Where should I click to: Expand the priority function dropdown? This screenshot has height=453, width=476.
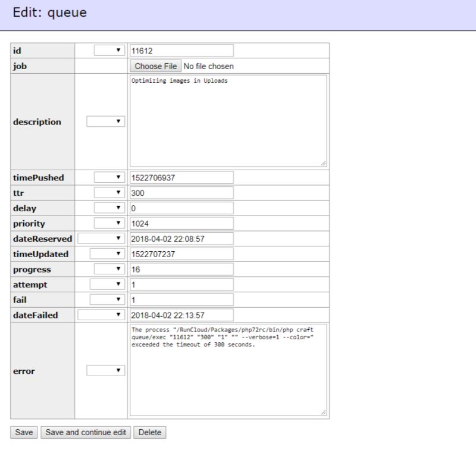coord(109,223)
